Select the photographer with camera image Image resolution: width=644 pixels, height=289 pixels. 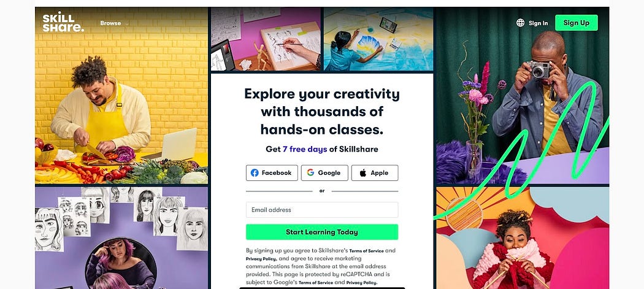(x=523, y=95)
